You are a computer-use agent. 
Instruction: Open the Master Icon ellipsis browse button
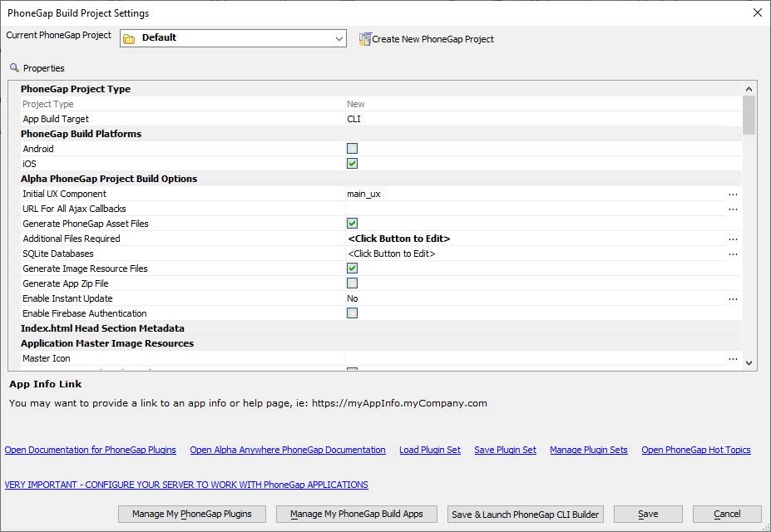pos(733,358)
